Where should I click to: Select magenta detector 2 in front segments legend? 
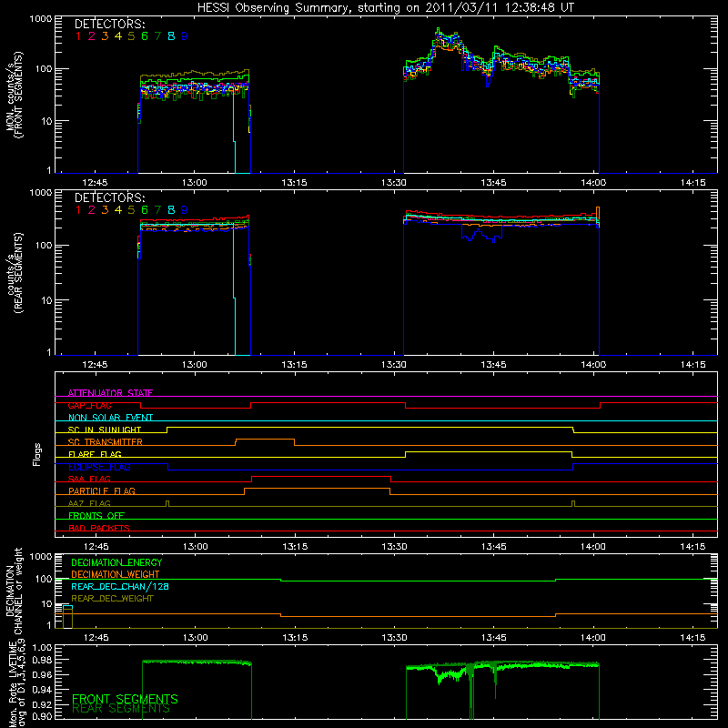pos(92,36)
